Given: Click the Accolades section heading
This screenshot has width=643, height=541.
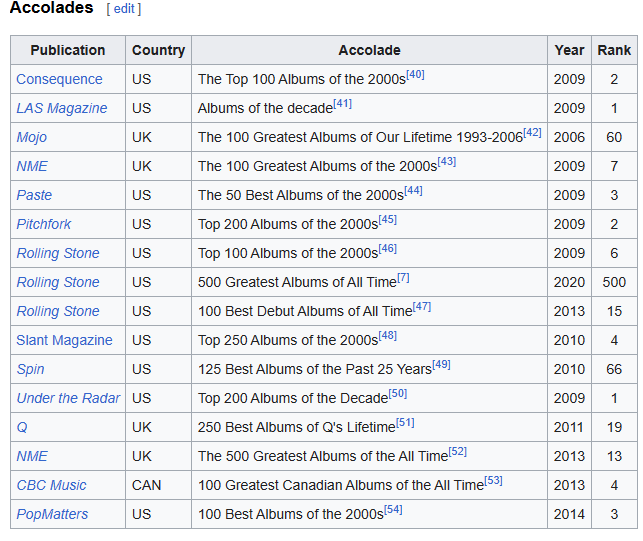Looking at the screenshot, I should [52, 7].
